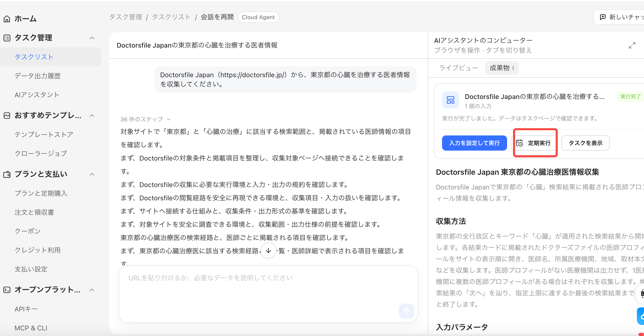Click the calendar-clock icon on 定期実行
Screen dimensions: 644x336
click(520, 143)
